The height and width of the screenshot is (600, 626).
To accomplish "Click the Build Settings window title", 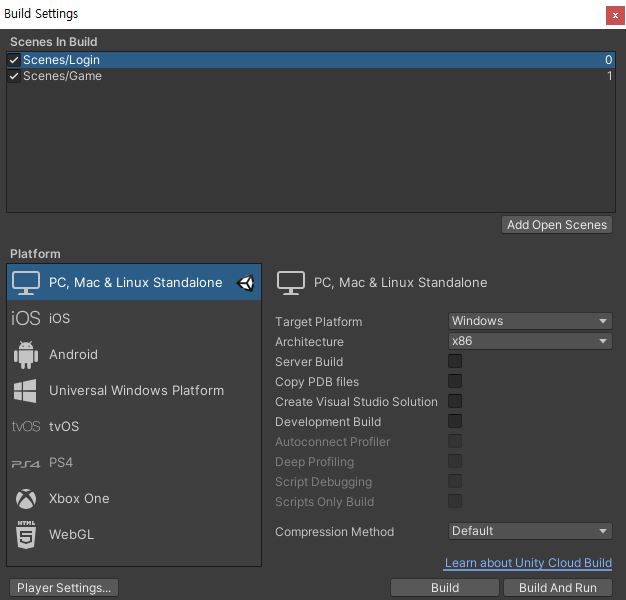I will (x=41, y=14).
